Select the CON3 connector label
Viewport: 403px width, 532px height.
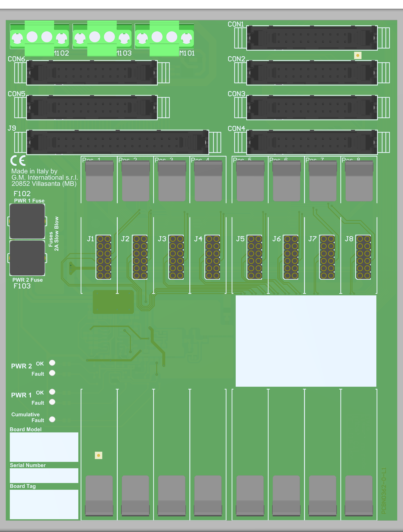click(237, 94)
